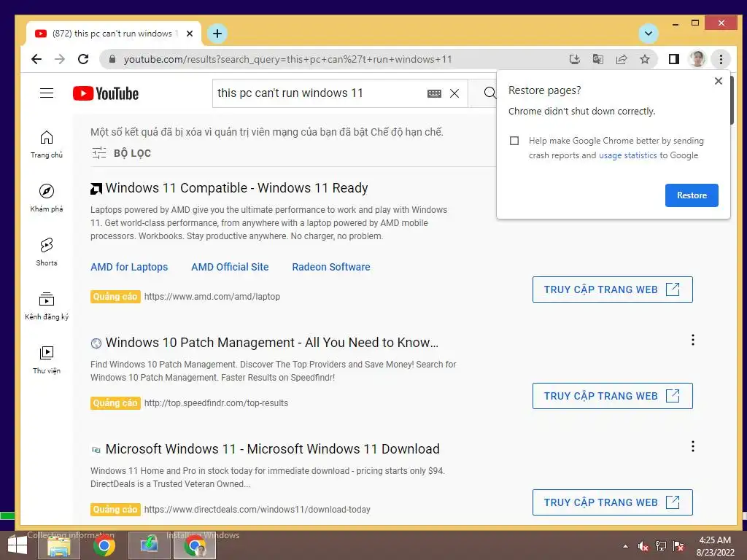This screenshot has width=747, height=560.
Task: Open the taskbar clock showing 4:25 AM
Action: click(x=715, y=546)
